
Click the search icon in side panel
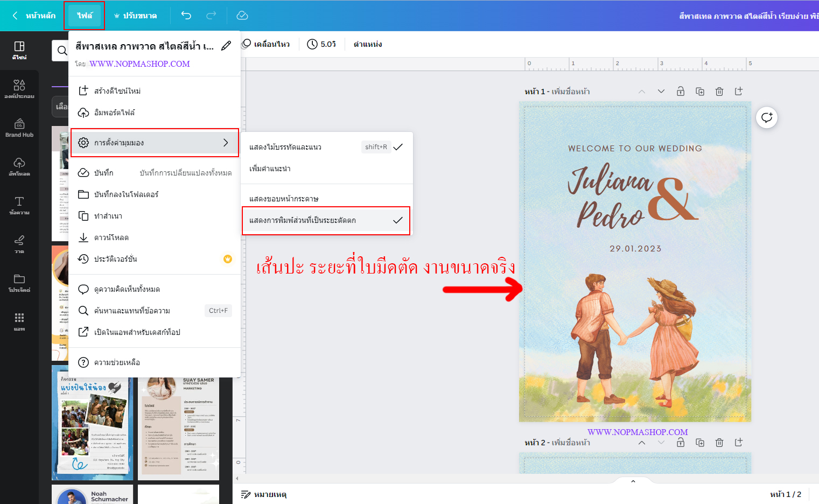62,51
